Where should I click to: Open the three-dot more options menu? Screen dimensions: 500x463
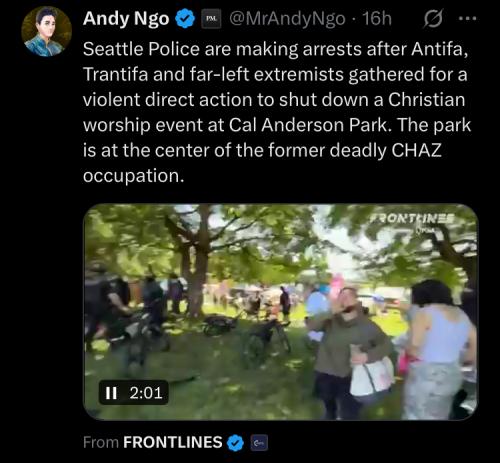point(468,19)
